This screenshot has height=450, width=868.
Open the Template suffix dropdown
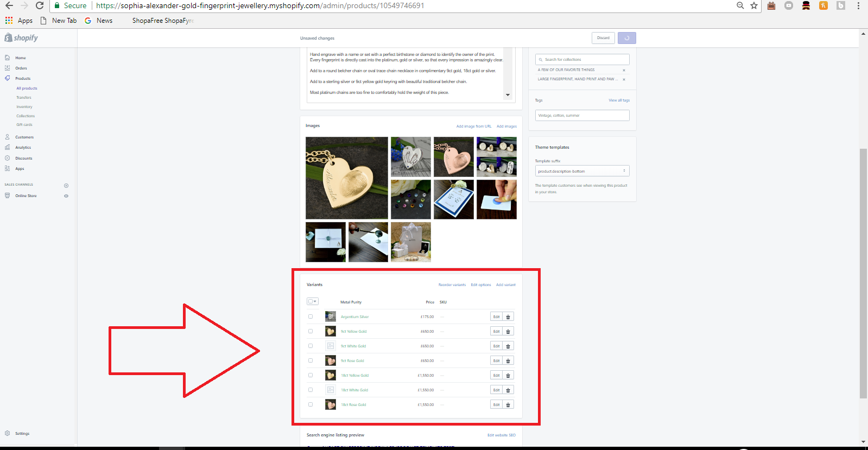pyautogui.click(x=582, y=171)
